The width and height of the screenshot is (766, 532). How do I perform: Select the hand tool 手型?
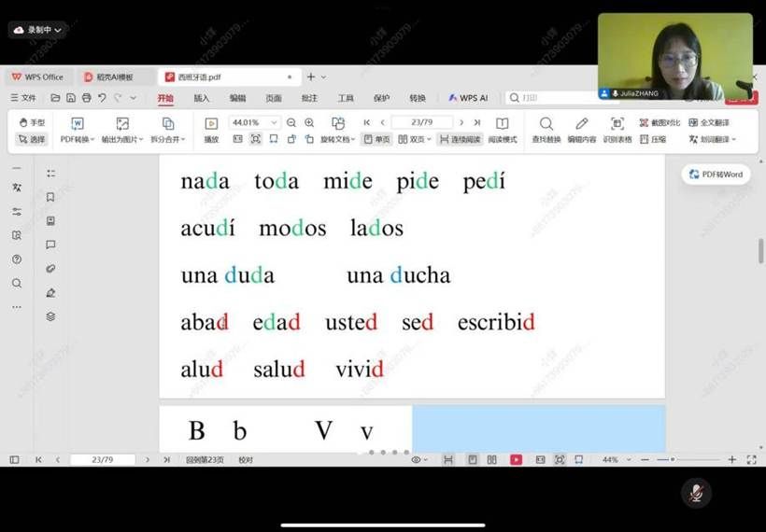pos(32,122)
